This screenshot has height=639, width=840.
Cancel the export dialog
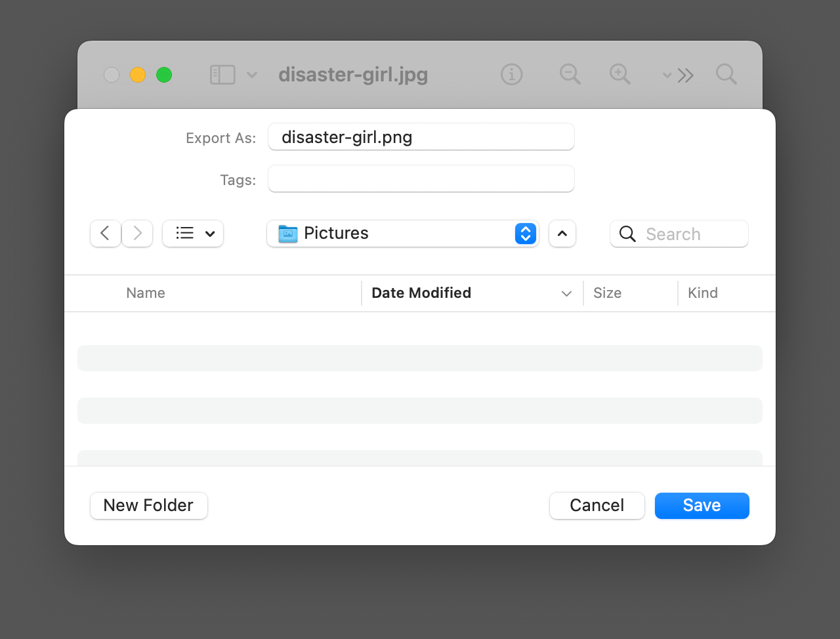pos(597,506)
